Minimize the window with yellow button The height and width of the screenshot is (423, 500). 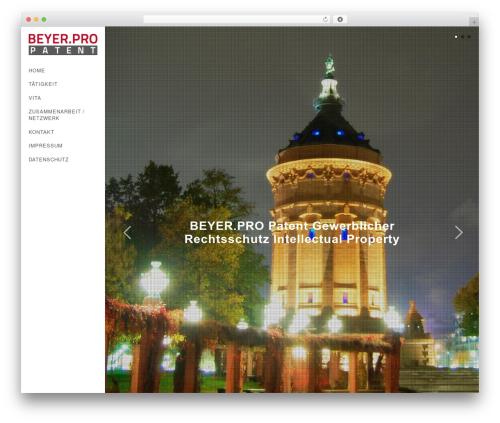tap(36, 20)
